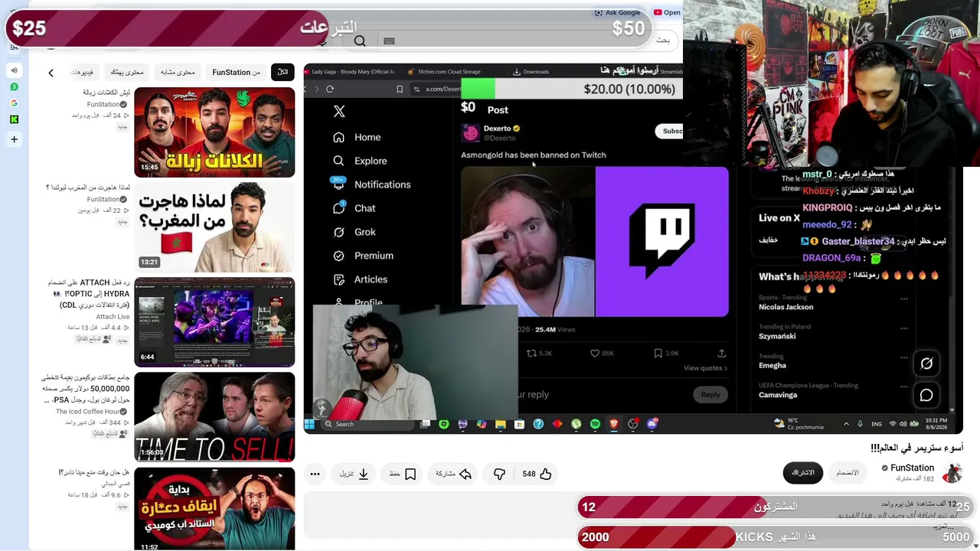980x551 pixels.
Task: Open the options dots beside Emegha trend
Action: point(904,357)
